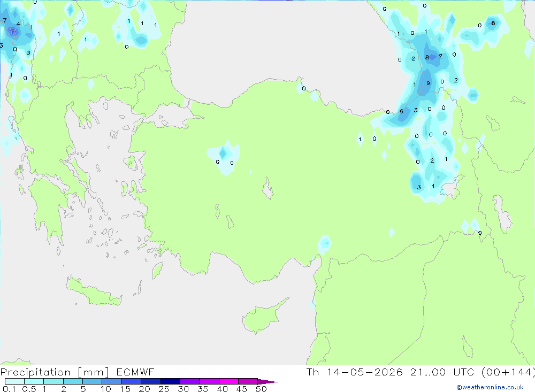
Task: Select the 2–5 mm legend swatch
Action: pos(73,381)
